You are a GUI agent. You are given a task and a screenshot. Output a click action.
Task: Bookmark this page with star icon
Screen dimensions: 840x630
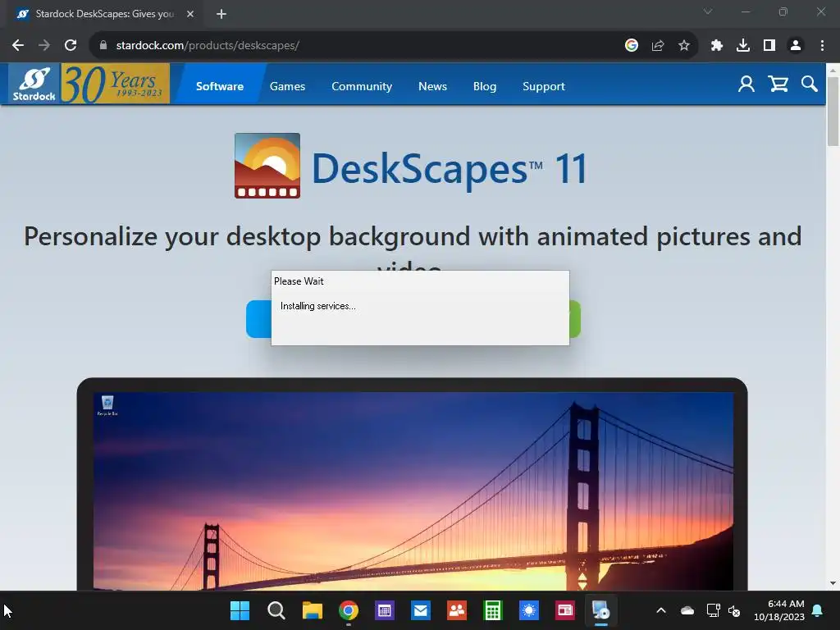684,46
